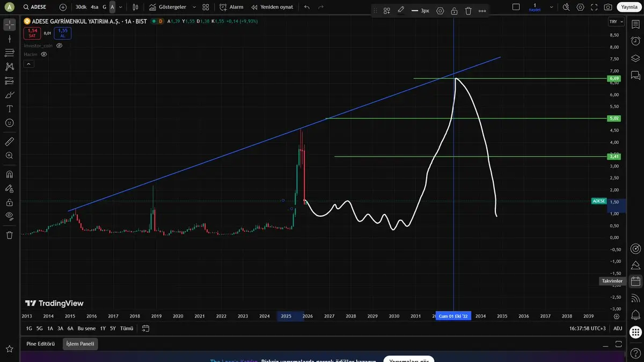Viewport: 644px width, 362px height.
Task: Enter fullscreen mode
Action: click(594, 7)
